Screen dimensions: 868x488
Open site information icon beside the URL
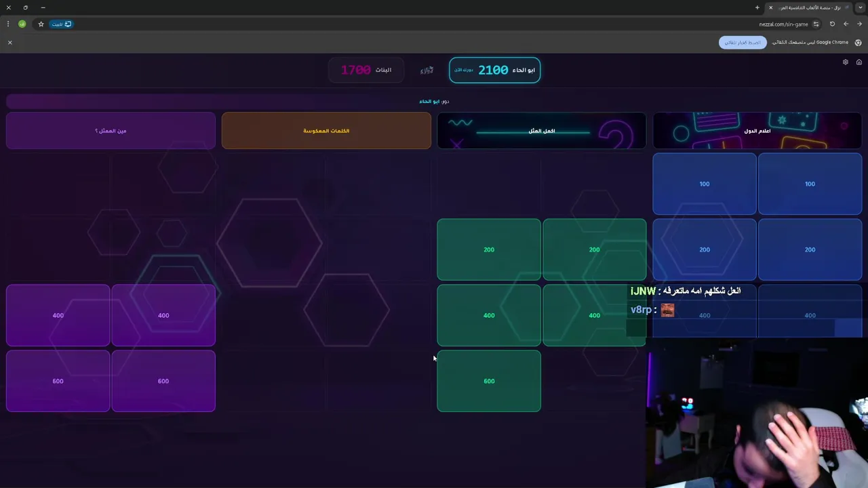pyautogui.click(x=816, y=24)
